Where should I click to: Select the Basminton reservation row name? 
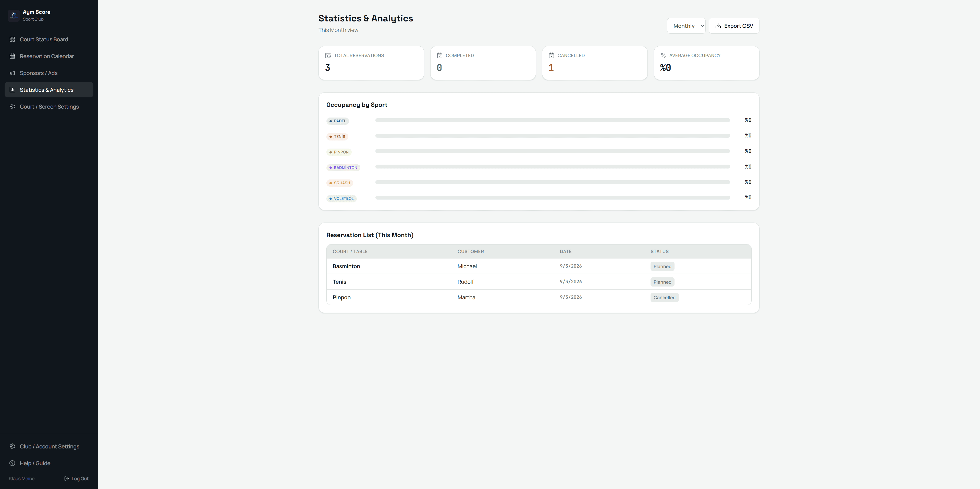346,266
